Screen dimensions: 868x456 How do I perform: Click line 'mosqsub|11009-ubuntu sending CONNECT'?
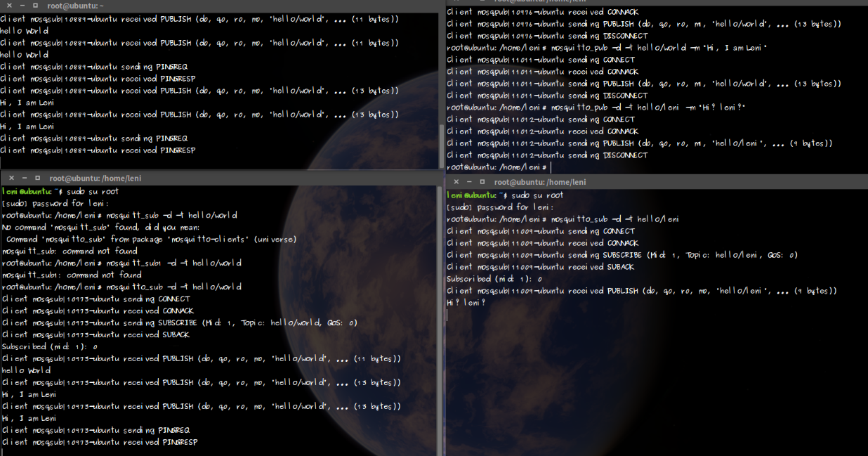coord(540,231)
